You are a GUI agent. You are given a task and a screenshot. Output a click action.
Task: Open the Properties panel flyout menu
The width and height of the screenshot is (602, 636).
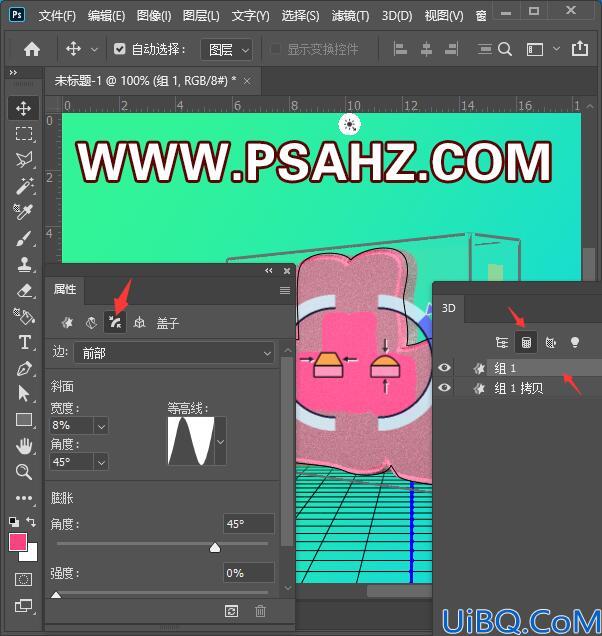pyautogui.click(x=285, y=290)
